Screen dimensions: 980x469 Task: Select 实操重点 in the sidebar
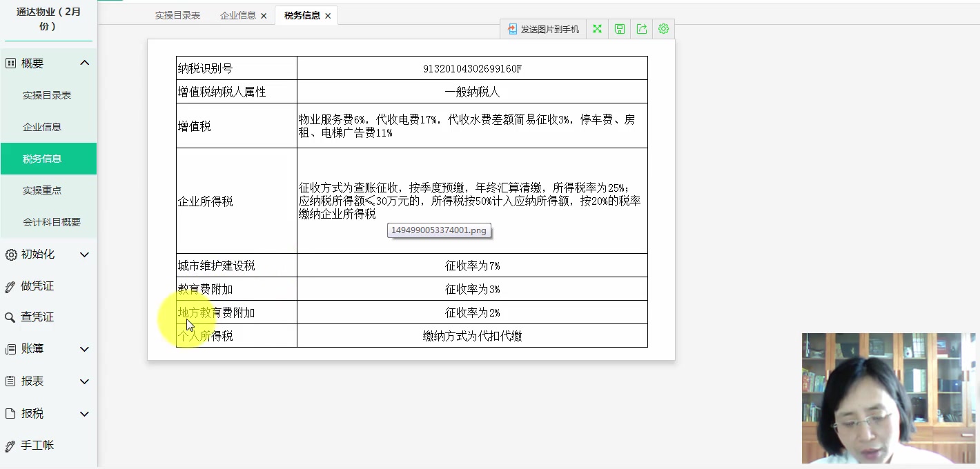(44, 190)
